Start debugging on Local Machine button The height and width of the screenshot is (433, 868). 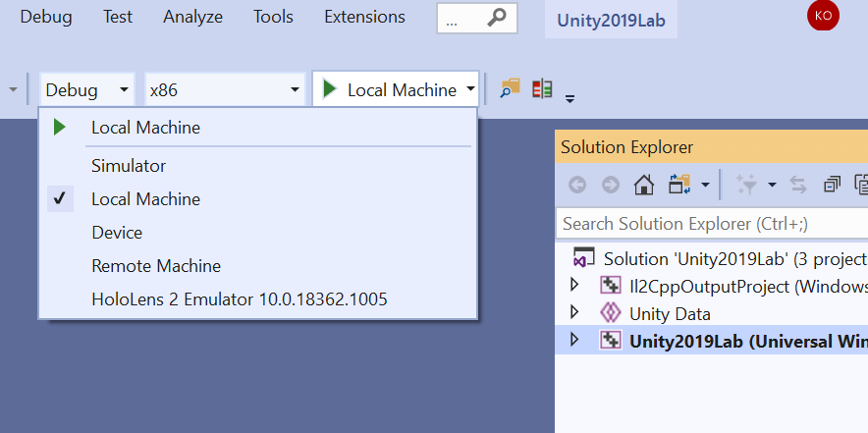coord(389,89)
